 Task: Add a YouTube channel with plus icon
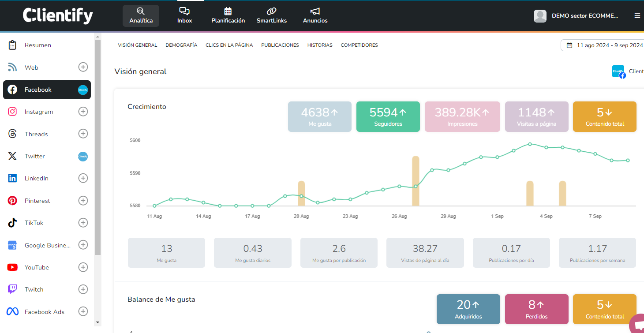(x=83, y=267)
